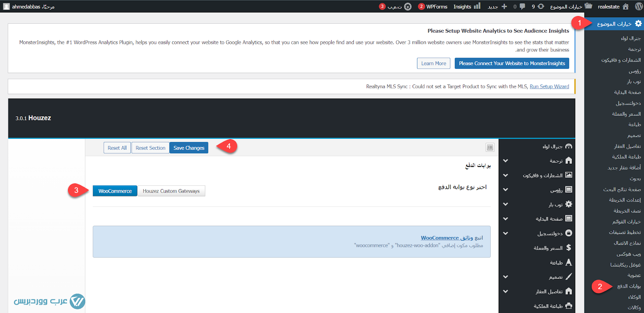Click the printer icon for طباعة الملكية
Screen dimensions: 644x313
(x=569, y=306)
